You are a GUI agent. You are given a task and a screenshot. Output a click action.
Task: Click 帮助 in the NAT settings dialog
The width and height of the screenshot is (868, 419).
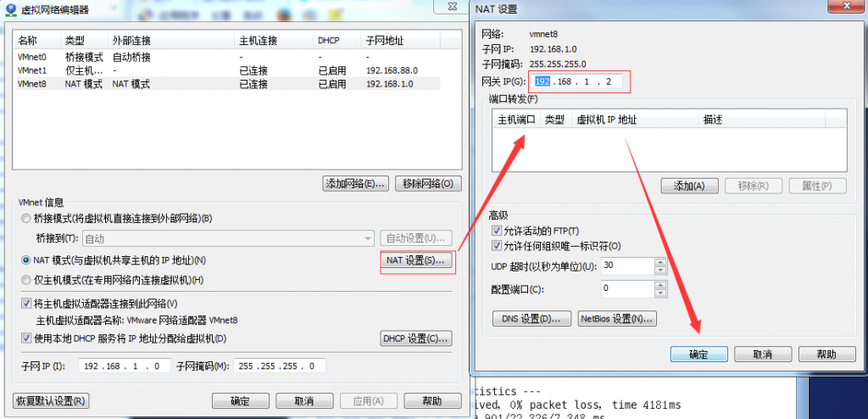827,355
